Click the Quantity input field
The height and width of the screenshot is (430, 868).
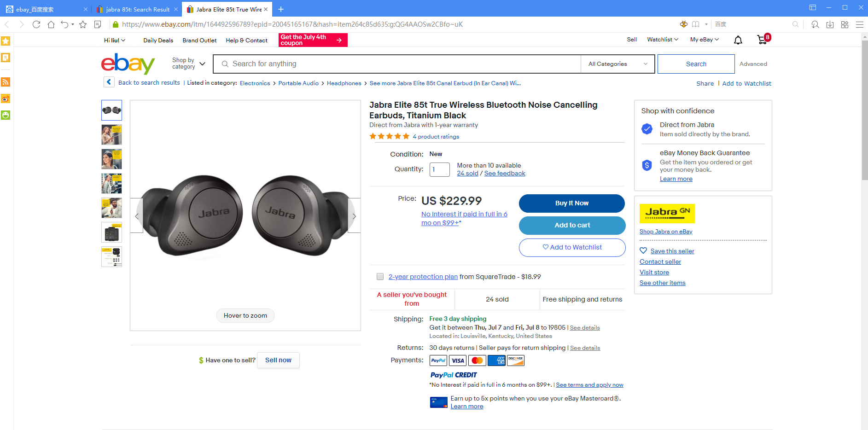pos(439,169)
